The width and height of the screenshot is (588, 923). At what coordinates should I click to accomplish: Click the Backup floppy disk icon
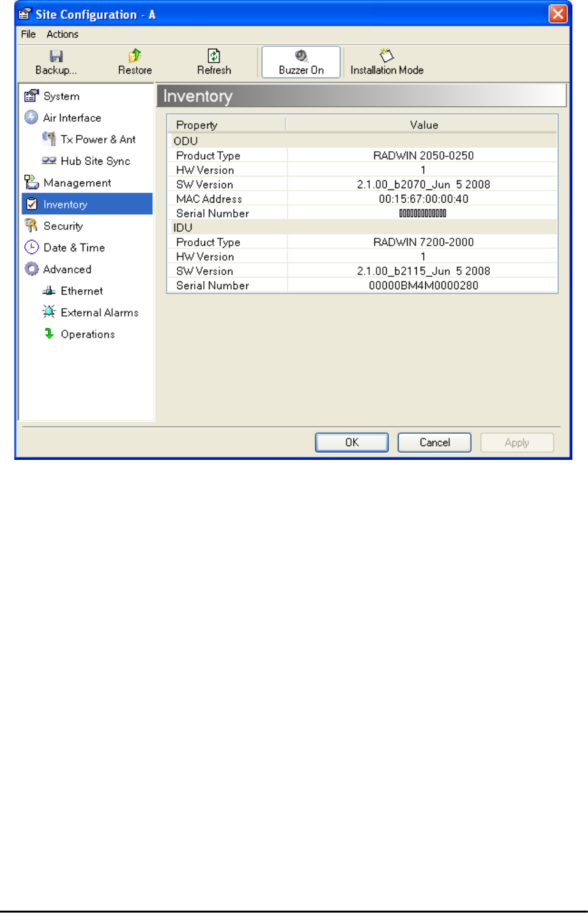tap(56, 56)
